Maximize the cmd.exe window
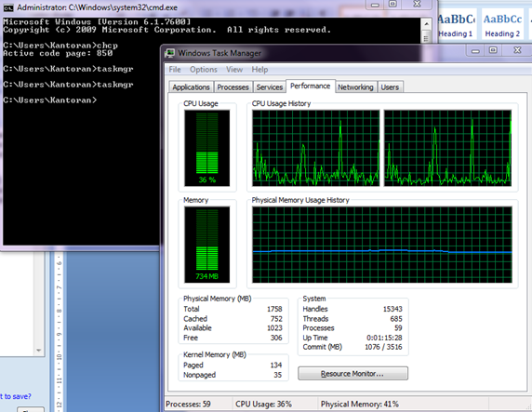The image size is (532, 412). [x=392, y=4]
